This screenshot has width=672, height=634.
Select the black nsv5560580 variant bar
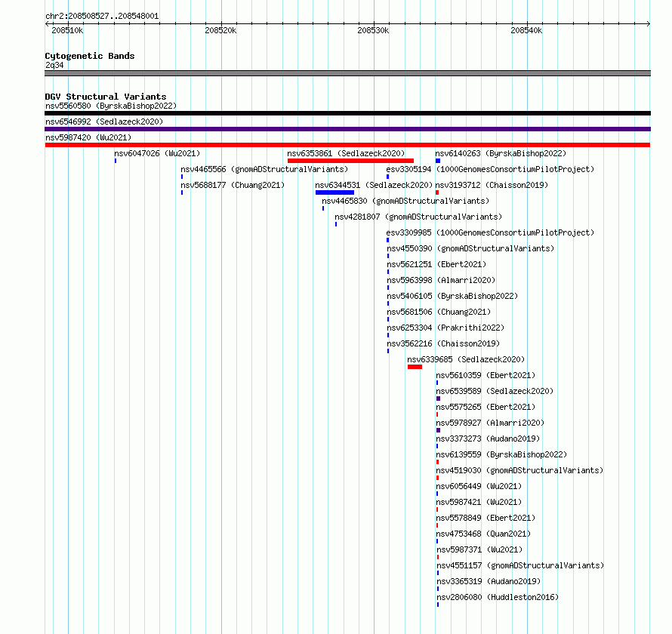tap(347, 113)
